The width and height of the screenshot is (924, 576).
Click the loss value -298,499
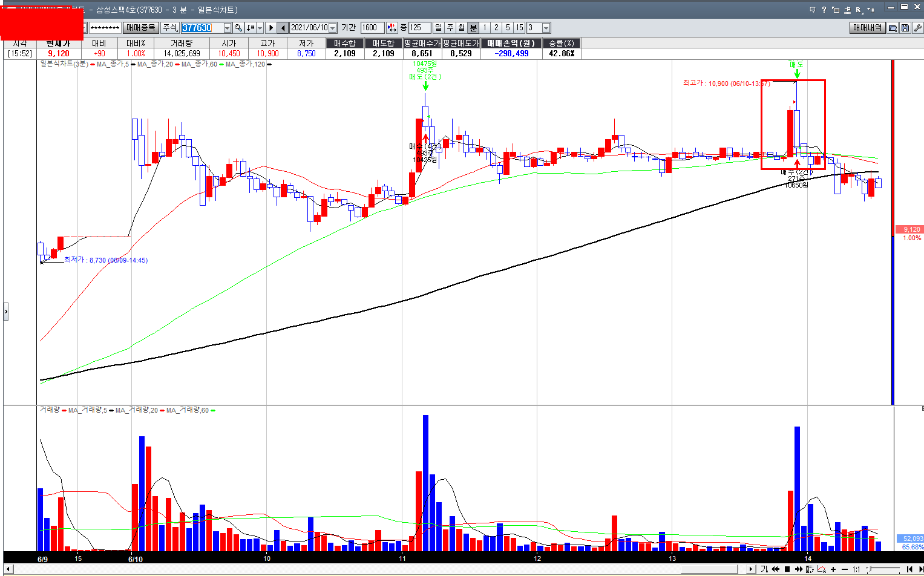click(511, 53)
